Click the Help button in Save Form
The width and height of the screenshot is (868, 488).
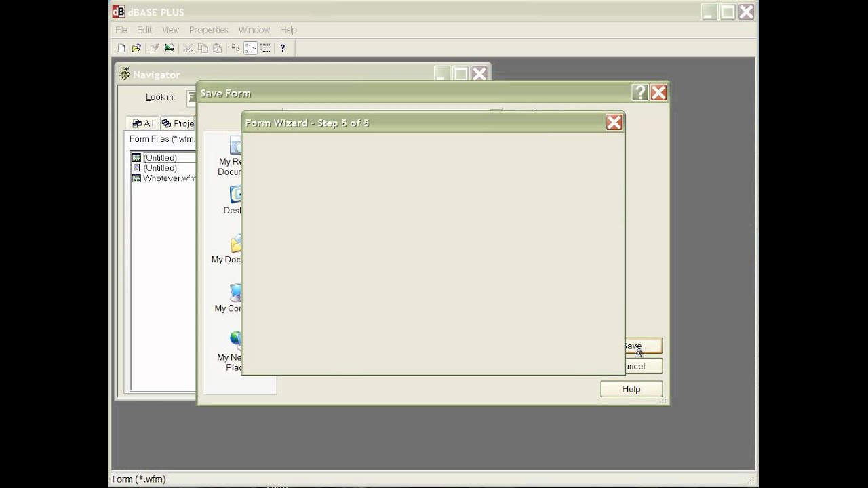click(631, 389)
